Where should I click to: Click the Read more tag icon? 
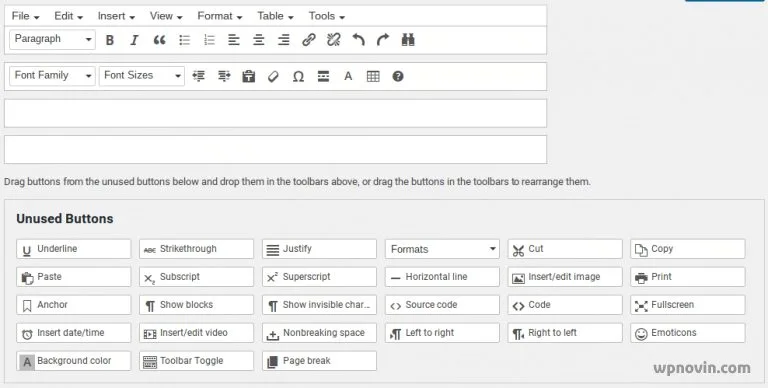[323, 76]
